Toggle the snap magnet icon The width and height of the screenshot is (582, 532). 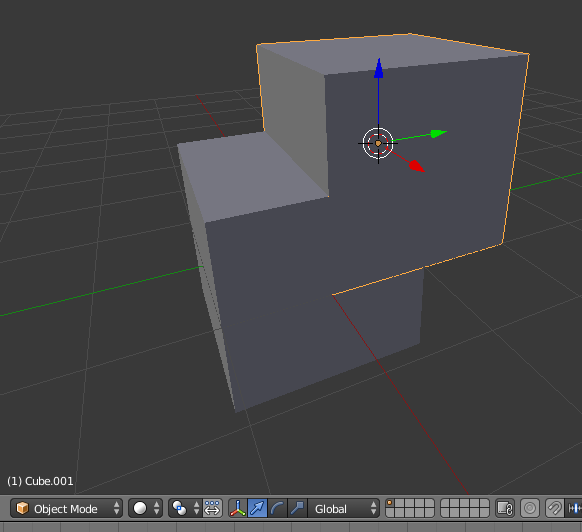point(555,508)
